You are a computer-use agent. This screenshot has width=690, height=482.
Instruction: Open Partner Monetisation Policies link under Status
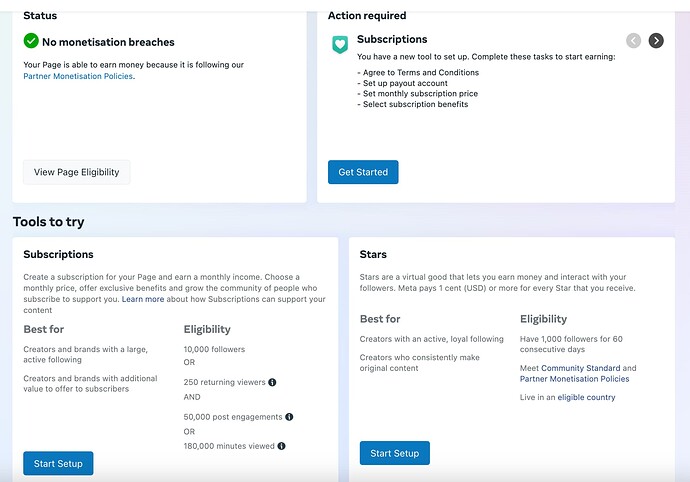click(x=78, y=76)
